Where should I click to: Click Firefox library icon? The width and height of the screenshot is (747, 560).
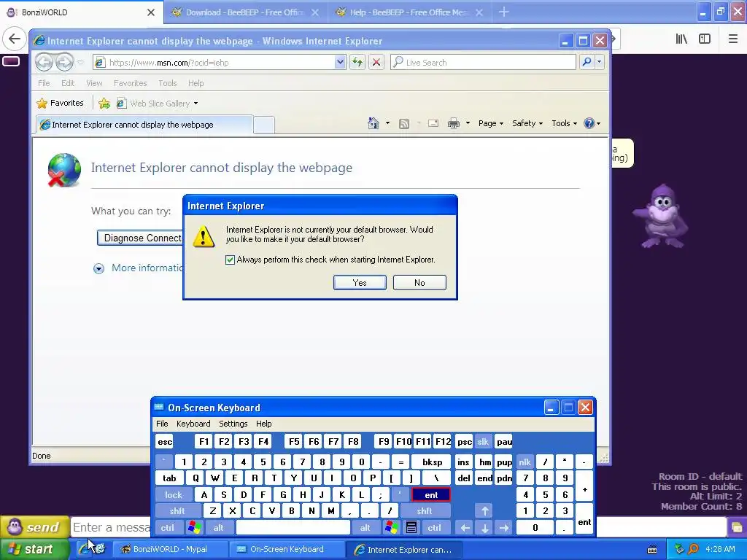(x=681, y=39)
